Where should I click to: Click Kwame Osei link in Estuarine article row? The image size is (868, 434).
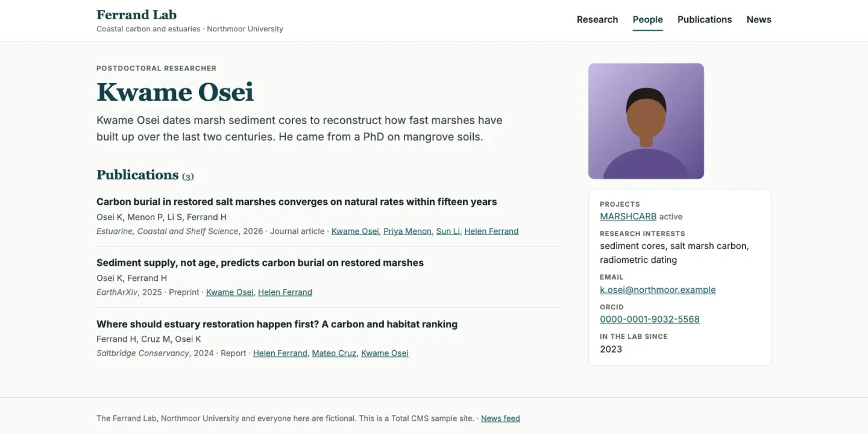click(x=355, y=231)
